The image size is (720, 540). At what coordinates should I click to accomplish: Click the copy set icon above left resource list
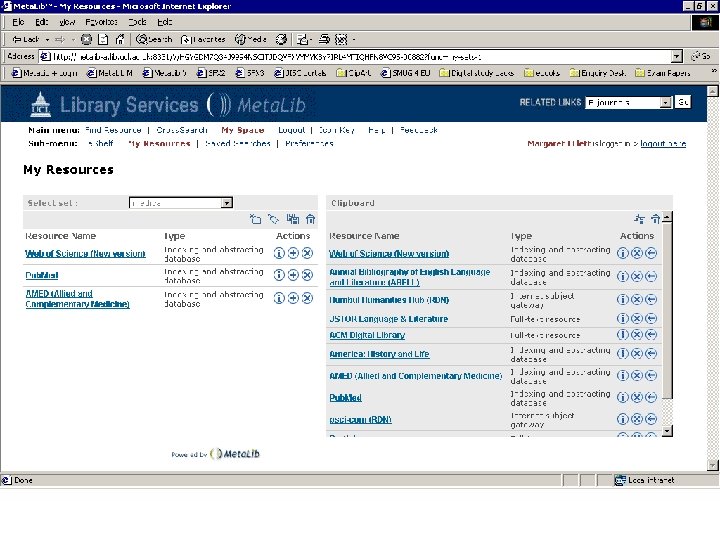[x=292, y=219]
